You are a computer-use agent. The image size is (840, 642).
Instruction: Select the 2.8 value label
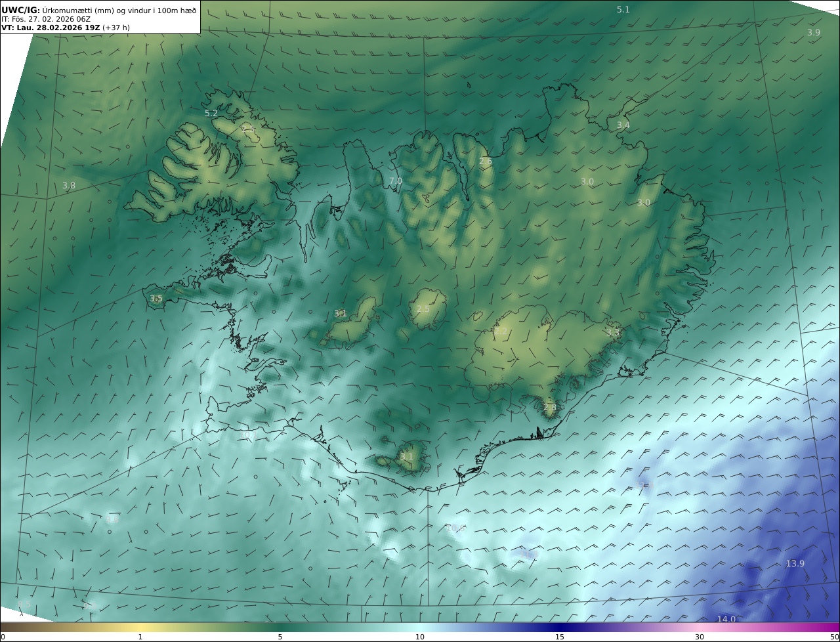tap(550, 408)
